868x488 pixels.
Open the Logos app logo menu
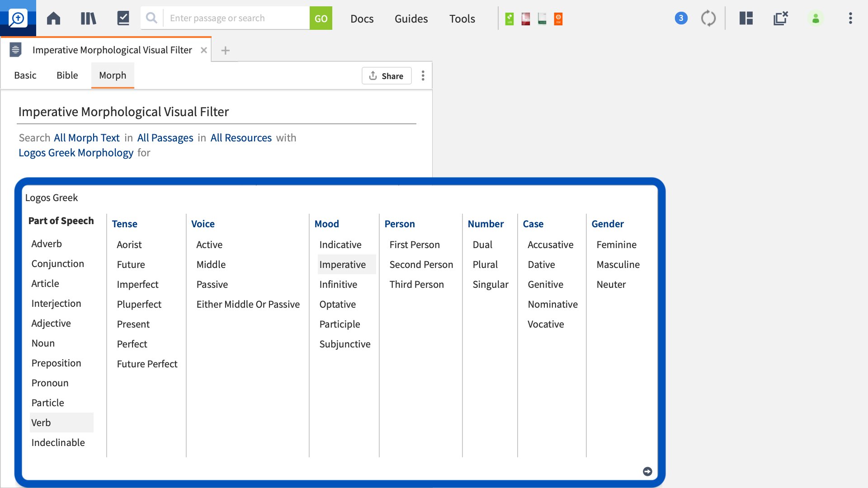point(18,18)
